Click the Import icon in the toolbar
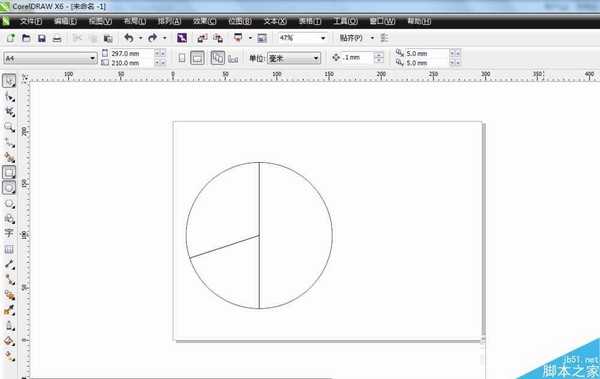Image resolution: width=600 pixels, height=379 pixels. pos(202,38)
